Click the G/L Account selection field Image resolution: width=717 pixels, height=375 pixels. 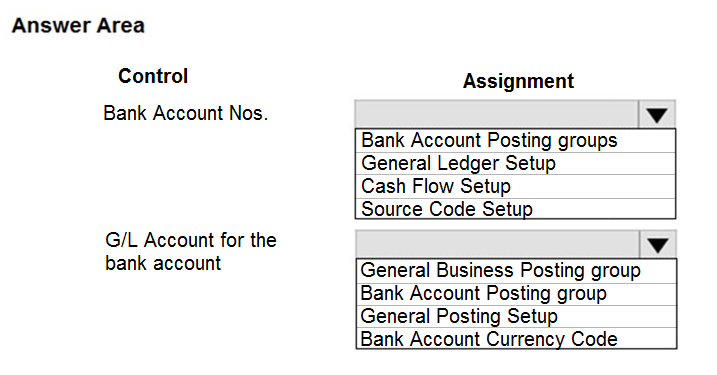point(498,245)
